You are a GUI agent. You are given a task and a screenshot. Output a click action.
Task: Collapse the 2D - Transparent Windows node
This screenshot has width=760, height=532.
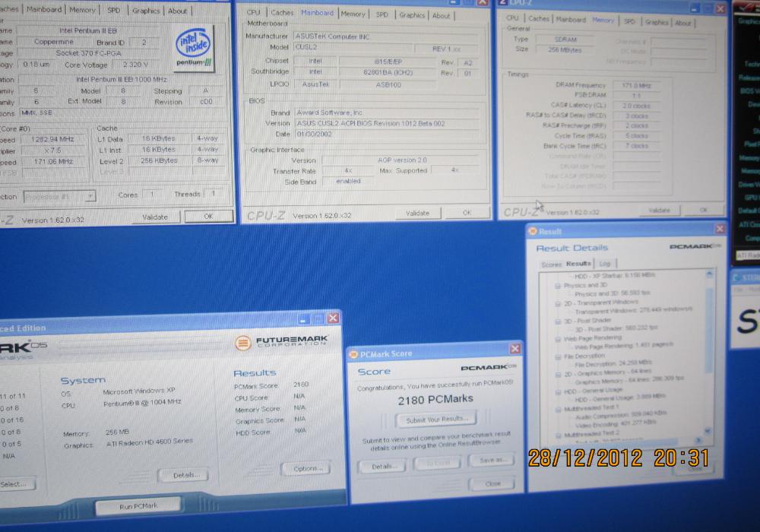558,304
